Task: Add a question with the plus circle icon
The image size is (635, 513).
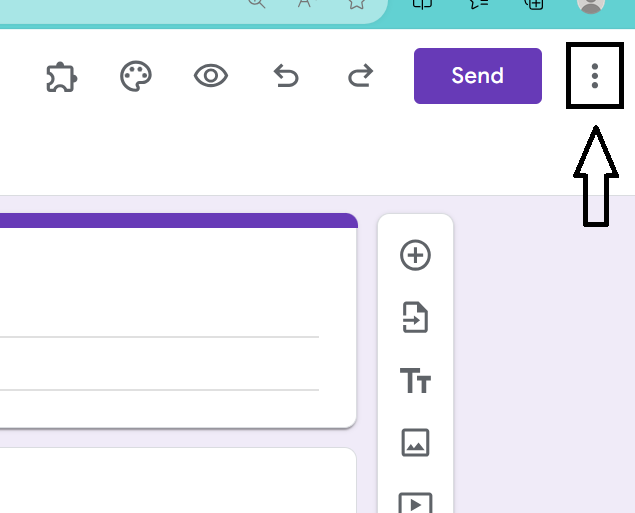Action: [415, 255]
